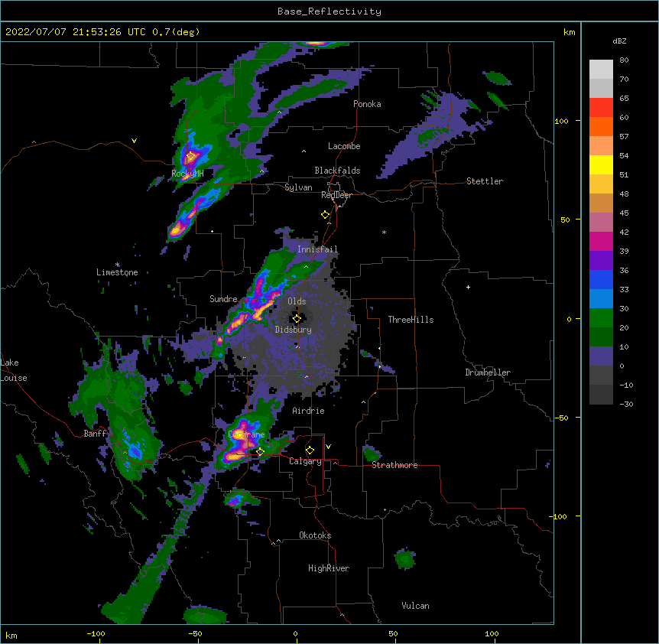Click the Sundre city label
The image size is (659, 644).
point(223,299)
